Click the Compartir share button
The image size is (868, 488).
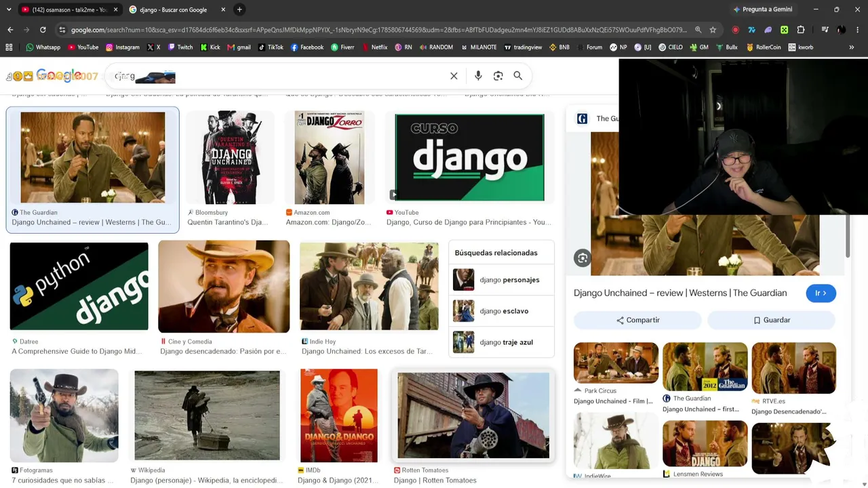637,320
